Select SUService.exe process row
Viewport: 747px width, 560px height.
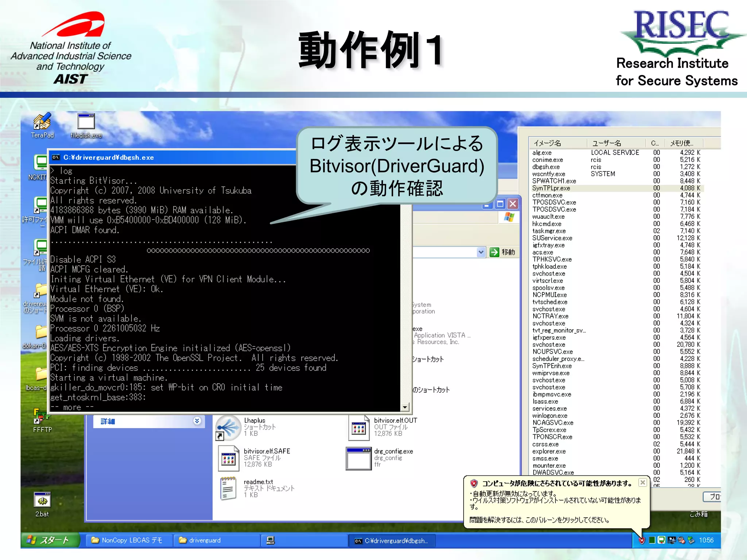(x=616, y=238)
